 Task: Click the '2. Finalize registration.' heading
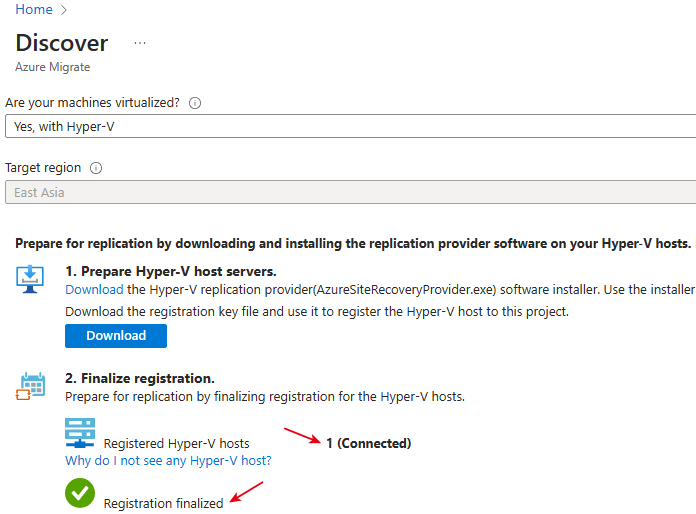140,378
